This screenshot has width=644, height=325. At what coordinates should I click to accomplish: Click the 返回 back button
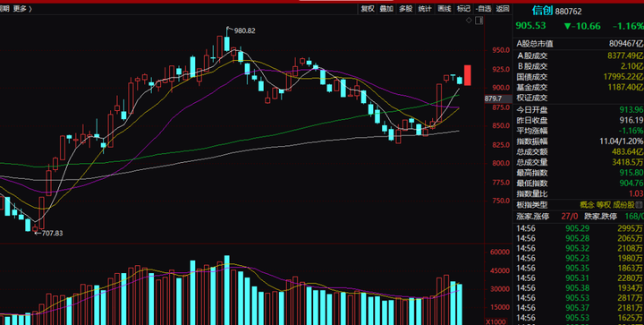(503, 9)
